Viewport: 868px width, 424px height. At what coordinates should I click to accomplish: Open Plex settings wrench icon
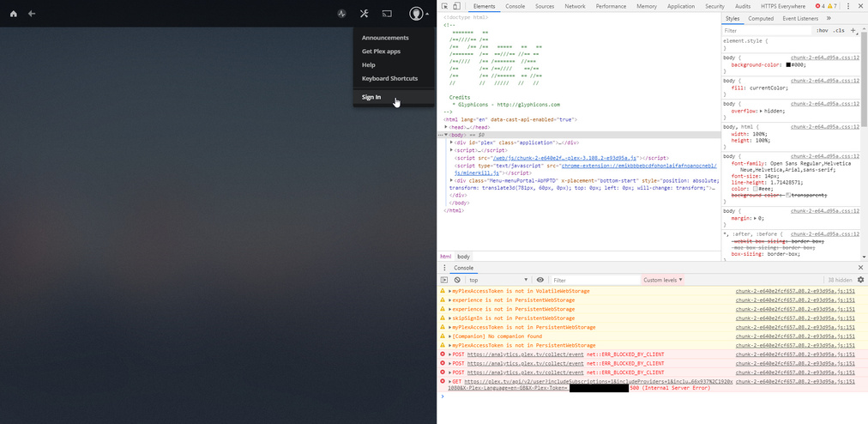click(364, 14)
